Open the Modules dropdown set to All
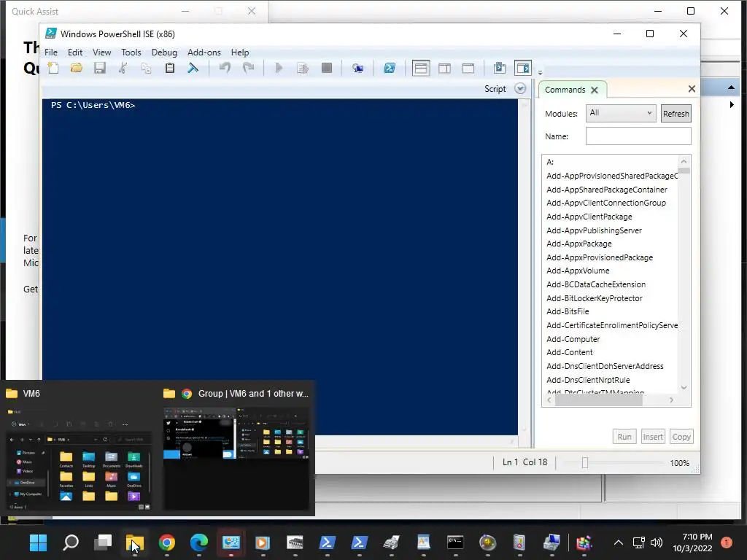The image size is (747, 560). [621, 113]
